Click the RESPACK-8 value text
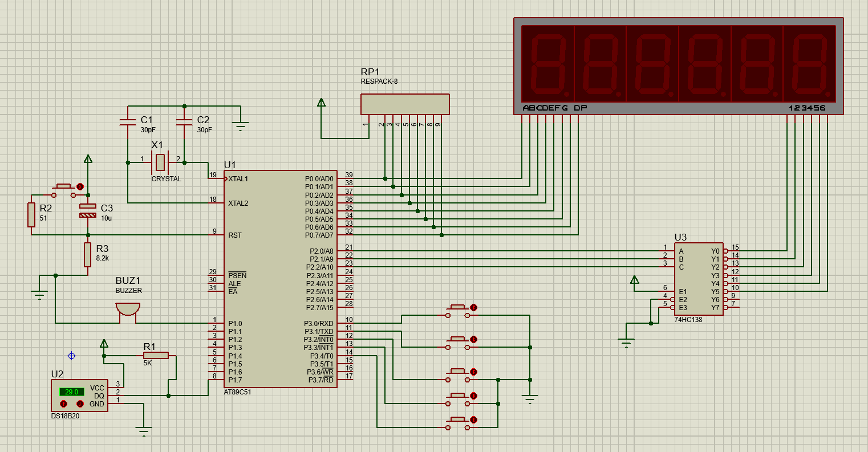The width and height of the screenshot is (868, 452). [379, 82]
